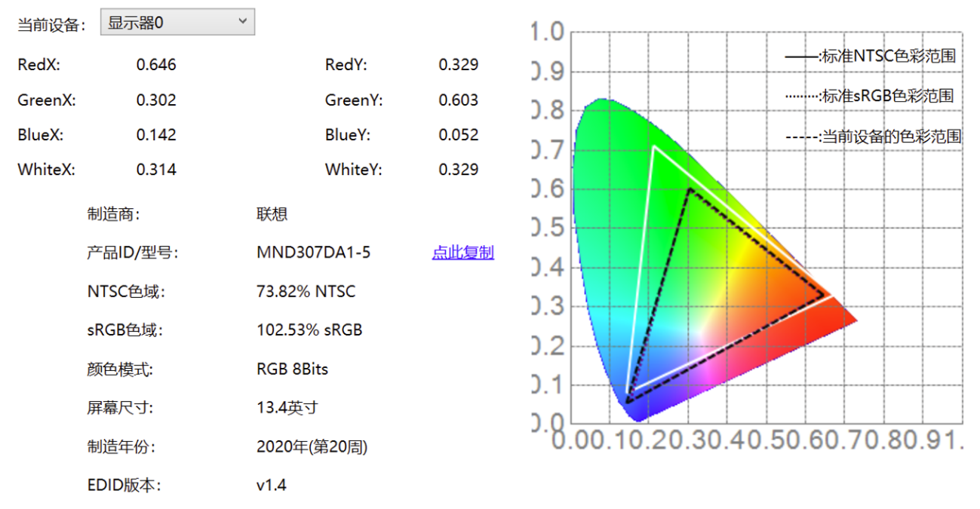This screenshot has height=509, width=980.
Task: Click the GreenY label
Action: 355,100
